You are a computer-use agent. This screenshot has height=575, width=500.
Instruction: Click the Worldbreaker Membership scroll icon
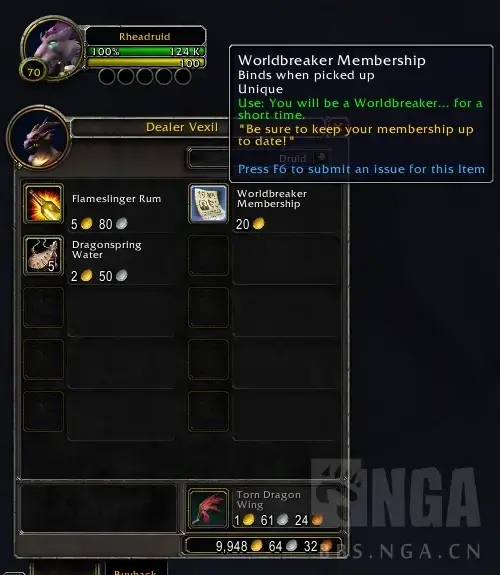208,204
